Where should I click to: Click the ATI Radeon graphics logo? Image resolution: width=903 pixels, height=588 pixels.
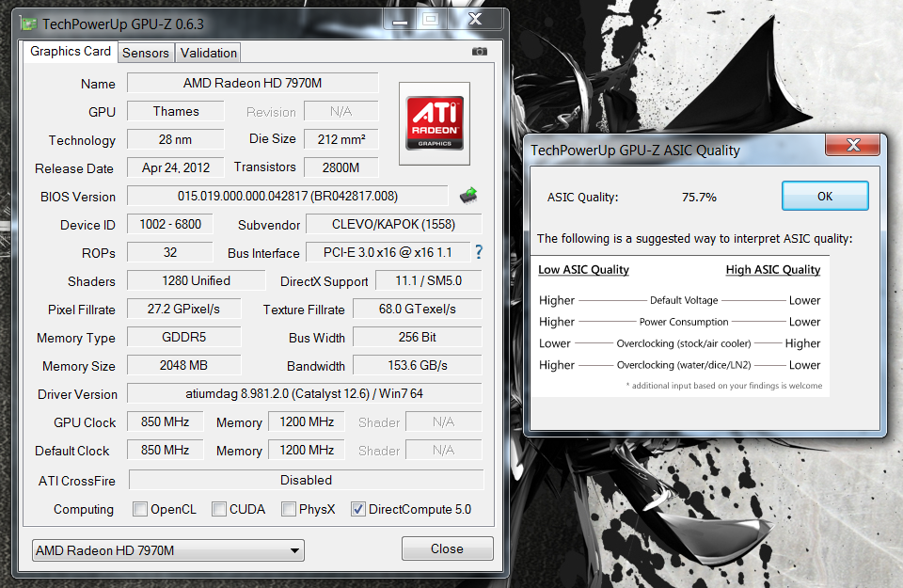pyautogui.click(x=435, y=123)
